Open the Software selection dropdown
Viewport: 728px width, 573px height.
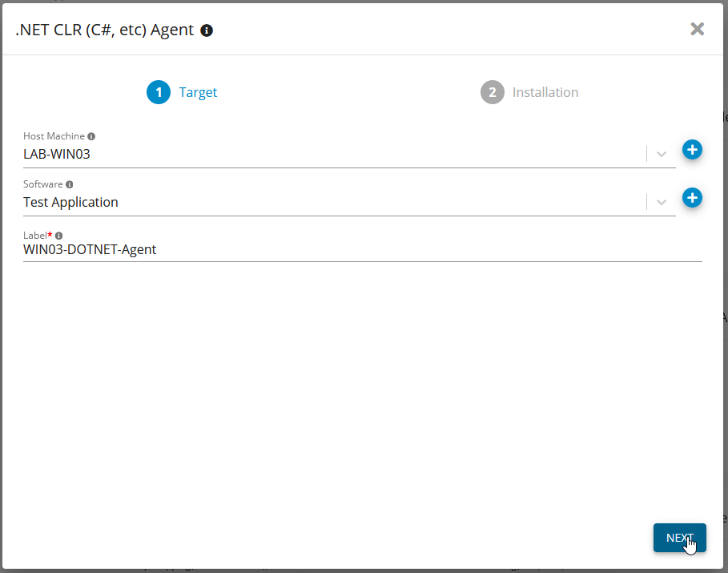[x=662, y=202]
